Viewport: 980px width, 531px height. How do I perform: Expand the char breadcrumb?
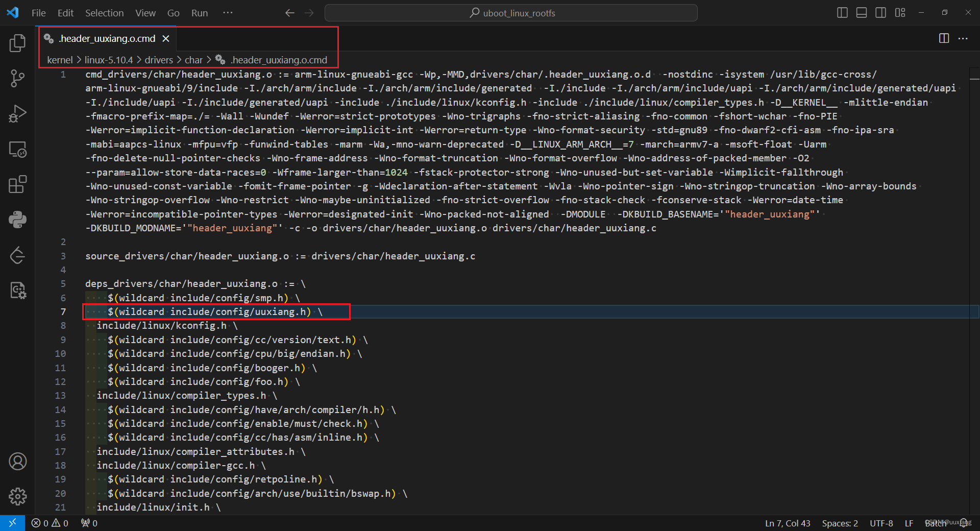point(193,60)
